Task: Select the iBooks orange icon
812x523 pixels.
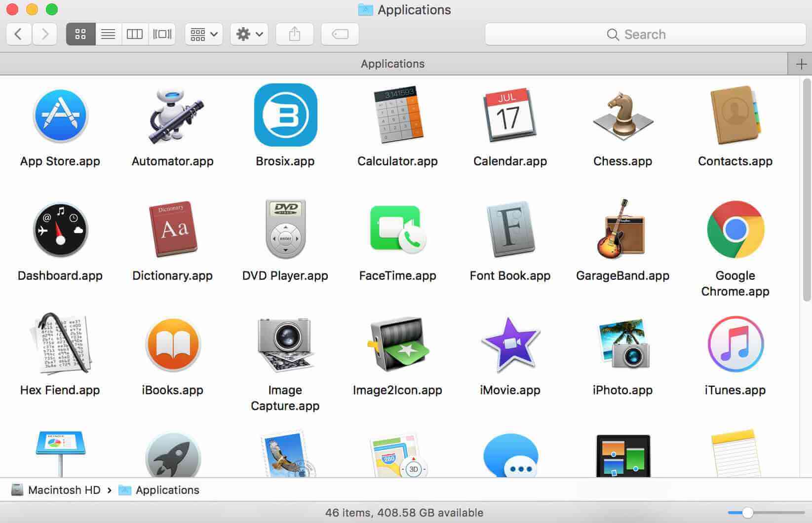Action: click(173, 344)
